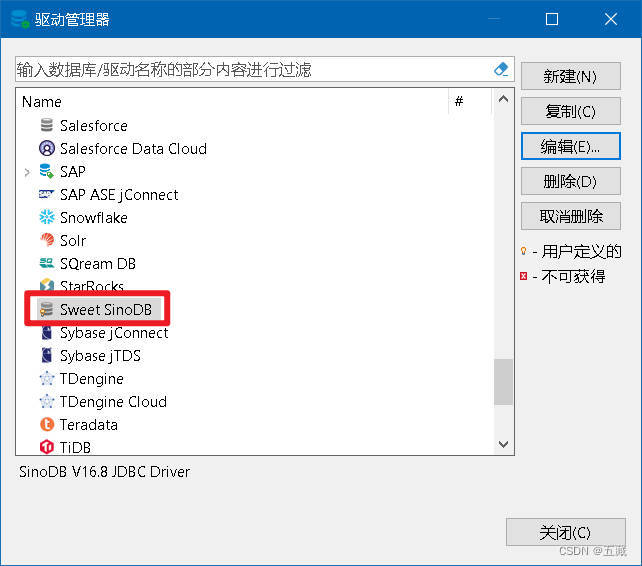Click the Salesforce driver database icon
The image size is (642, 566).
[47, 125]
